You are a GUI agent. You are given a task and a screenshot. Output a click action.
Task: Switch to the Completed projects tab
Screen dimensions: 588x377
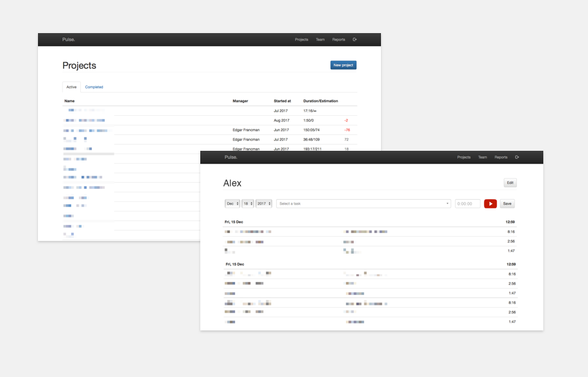coord(94,87)
